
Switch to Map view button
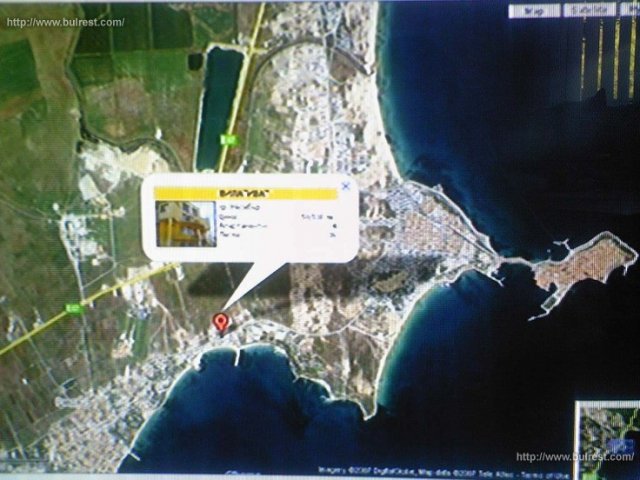click(535, 12)
